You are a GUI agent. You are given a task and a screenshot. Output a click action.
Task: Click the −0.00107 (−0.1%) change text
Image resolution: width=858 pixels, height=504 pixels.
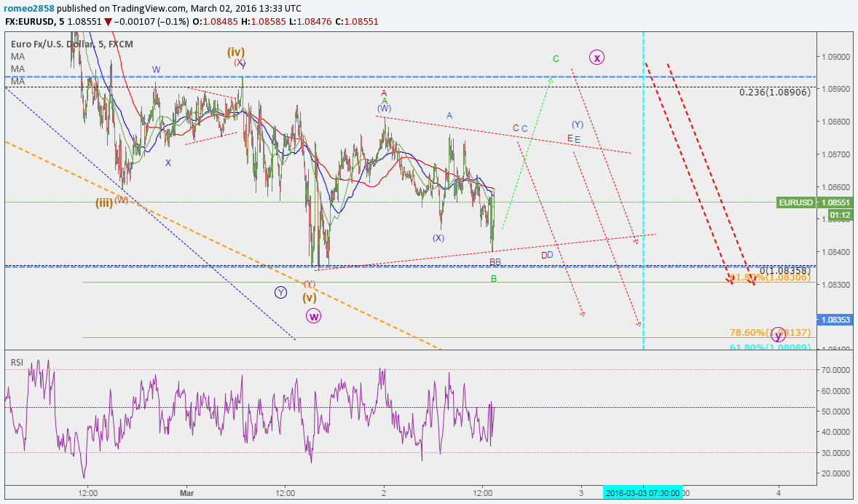point(150,22)
